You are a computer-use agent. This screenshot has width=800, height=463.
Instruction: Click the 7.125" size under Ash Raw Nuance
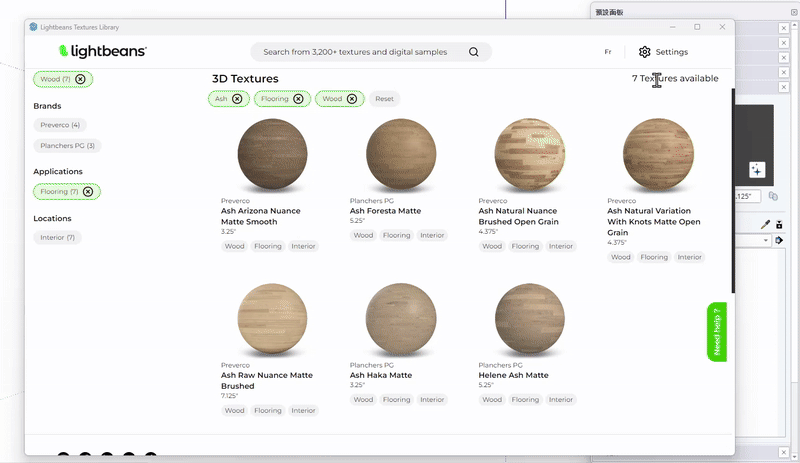pos(230,396)
